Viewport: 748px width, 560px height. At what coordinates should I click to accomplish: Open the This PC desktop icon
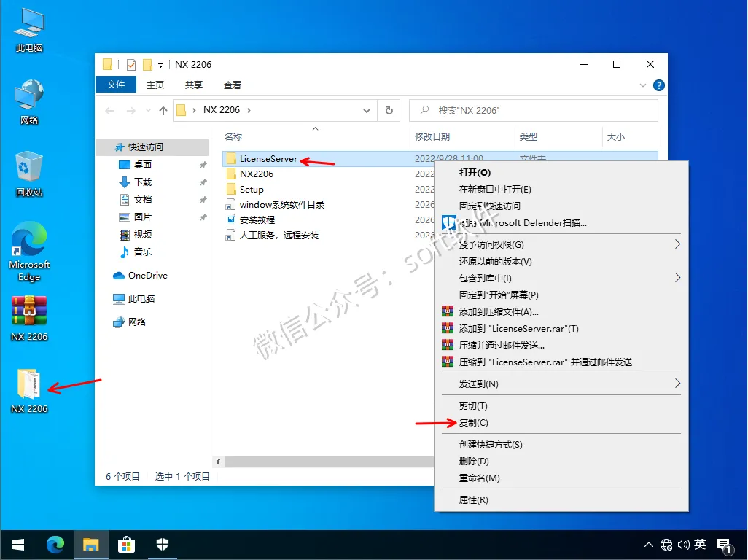[x=29, y=31]
